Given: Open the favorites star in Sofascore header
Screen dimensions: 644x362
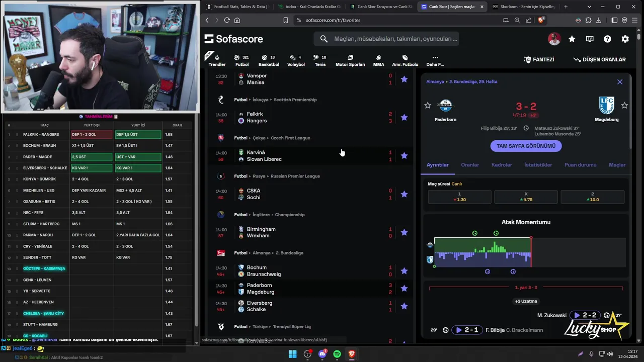Looking at the screenshot, I should (572, 39).
